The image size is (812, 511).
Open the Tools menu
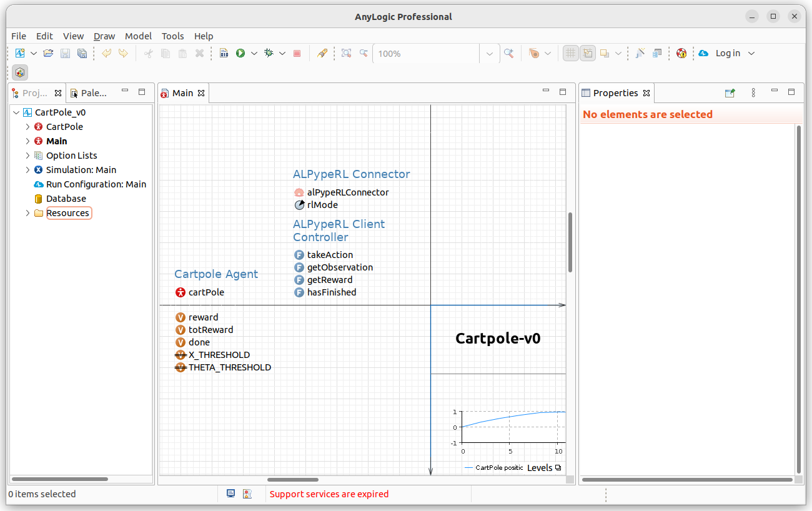pyautogui.click(x=173, y=36)
